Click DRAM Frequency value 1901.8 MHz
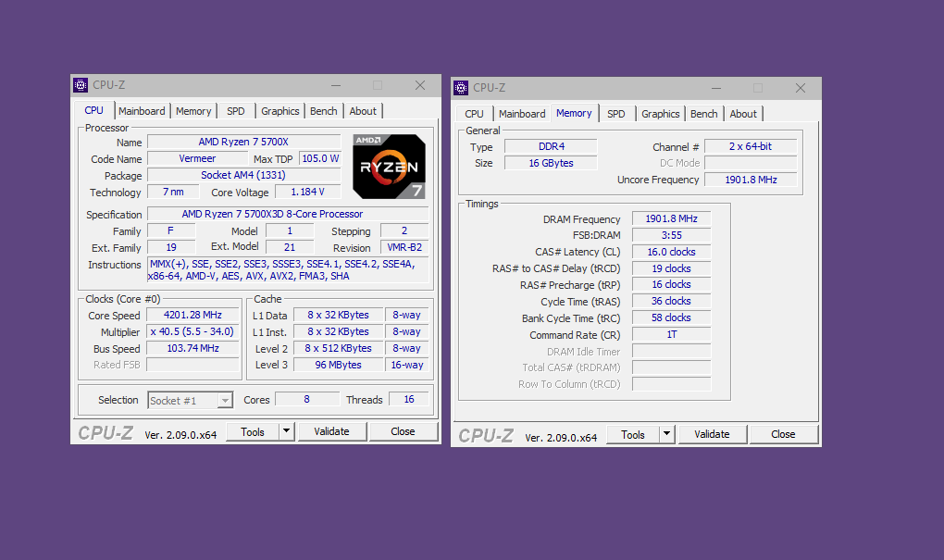Viewport: 944px width, 560px height. click(x=671, y=218)
